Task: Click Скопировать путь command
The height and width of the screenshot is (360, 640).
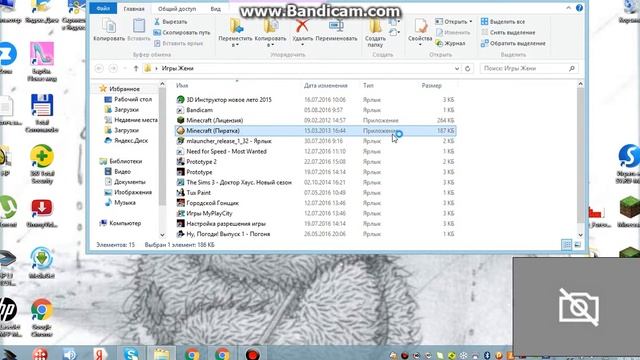Action: [182, 32]
